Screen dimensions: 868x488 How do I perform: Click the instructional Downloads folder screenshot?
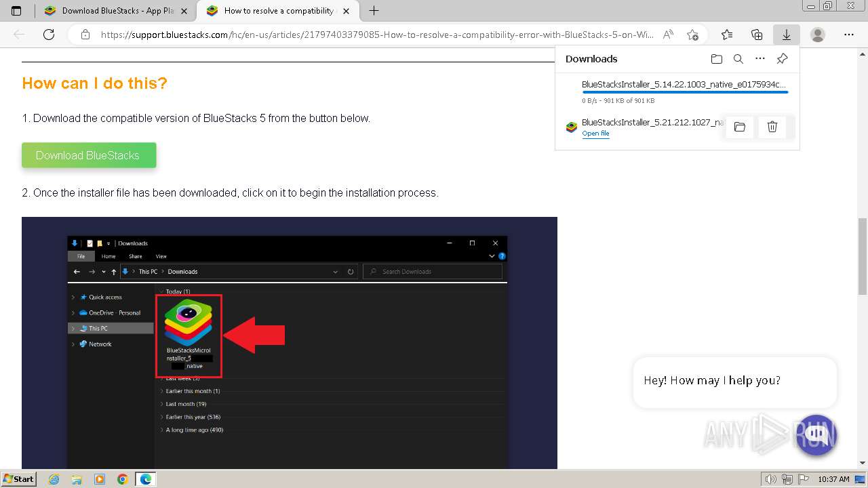tap(290, 342)
